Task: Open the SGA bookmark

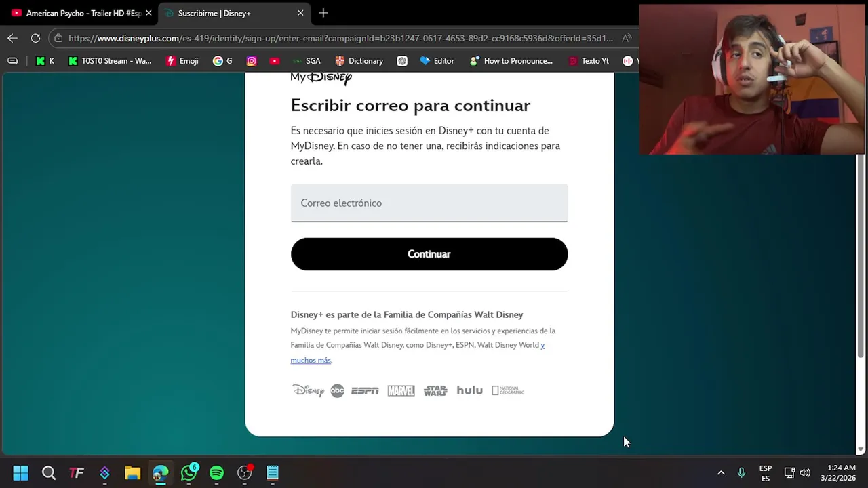Action: (x=307, y=61)
